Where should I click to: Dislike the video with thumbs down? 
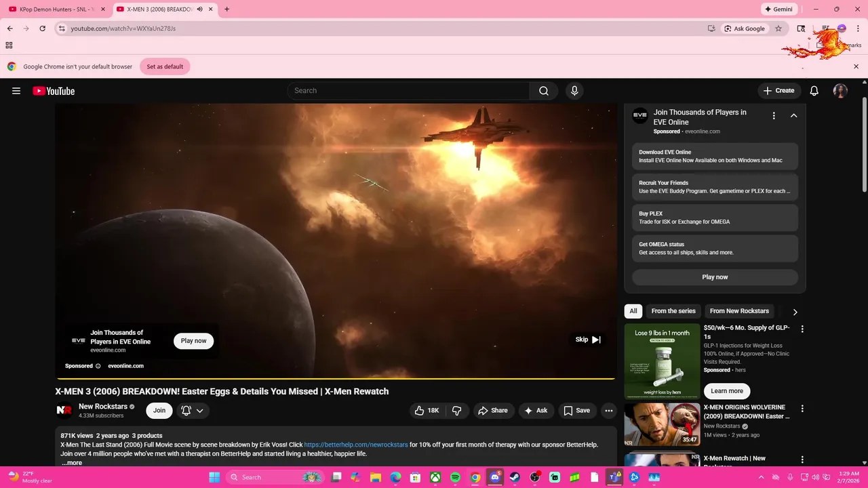click(457, 411)
